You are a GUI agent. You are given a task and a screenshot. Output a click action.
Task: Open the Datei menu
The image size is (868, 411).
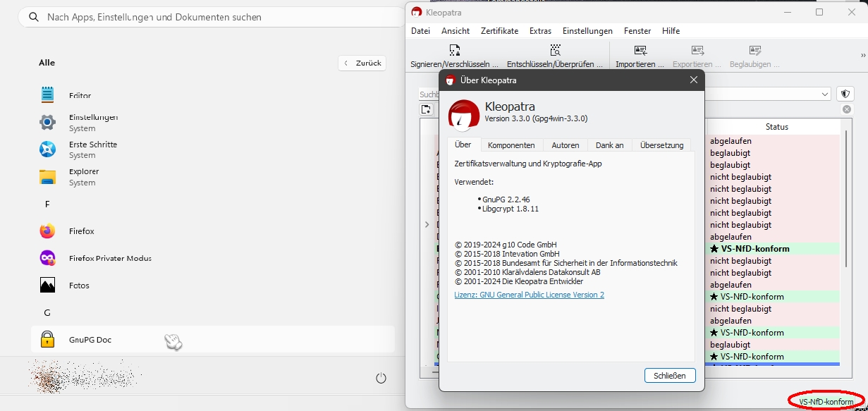[420, 31]
